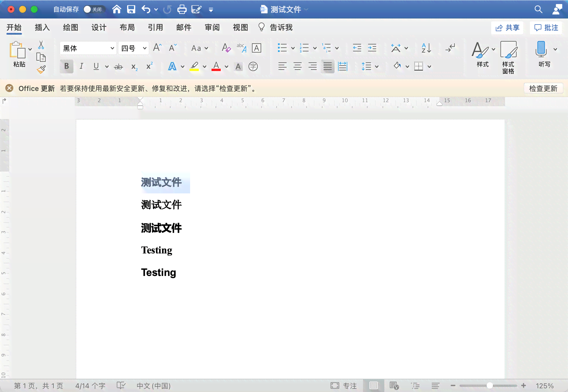This screenshot has height=392, width=568.
Task: Insert enclosed character icon
Action: click(253, 66)
